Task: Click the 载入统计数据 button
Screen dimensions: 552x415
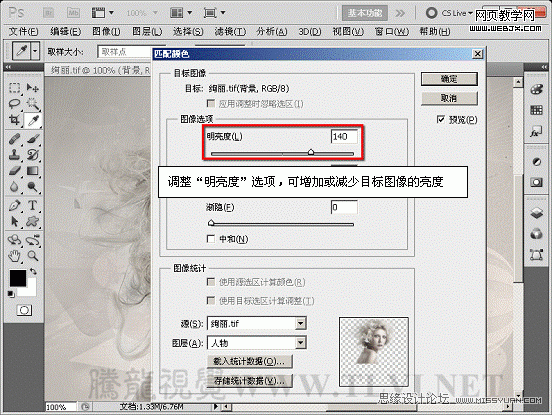Action: (x=250, y=361)
